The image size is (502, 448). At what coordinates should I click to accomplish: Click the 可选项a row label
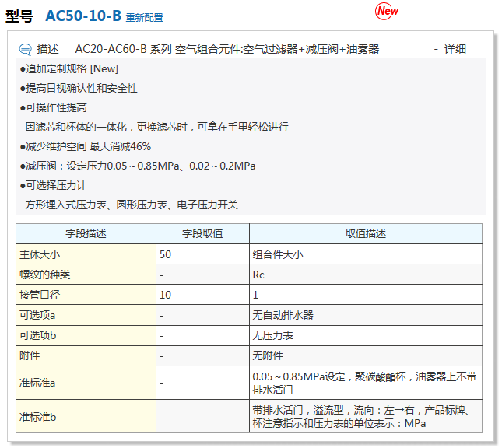(x=86, y=315)
